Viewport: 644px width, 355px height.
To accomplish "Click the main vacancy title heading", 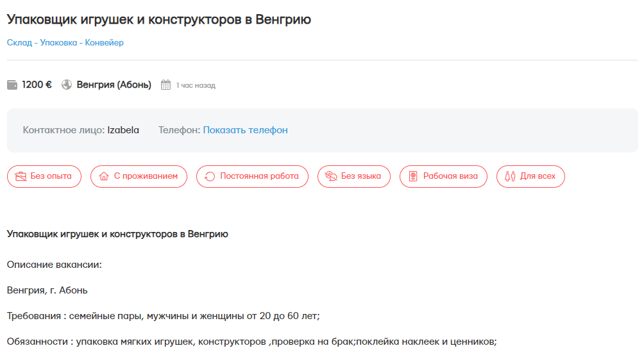I will click(x=159, y=19).
